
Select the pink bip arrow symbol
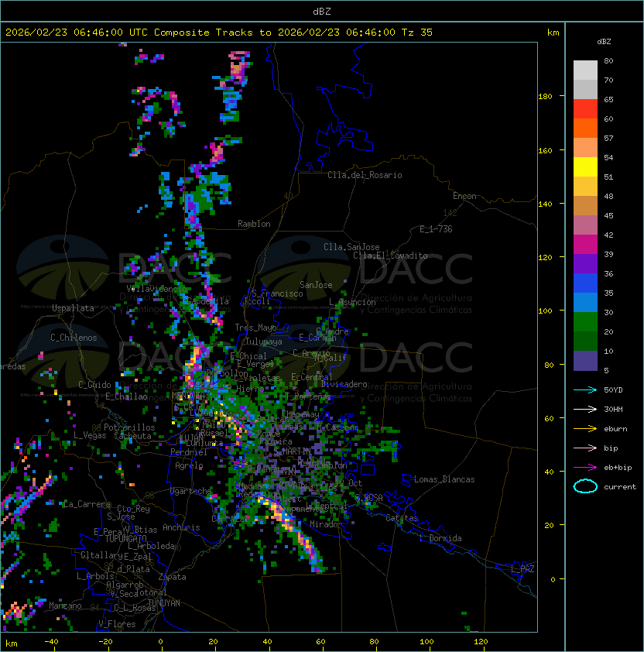click(585, 448)
